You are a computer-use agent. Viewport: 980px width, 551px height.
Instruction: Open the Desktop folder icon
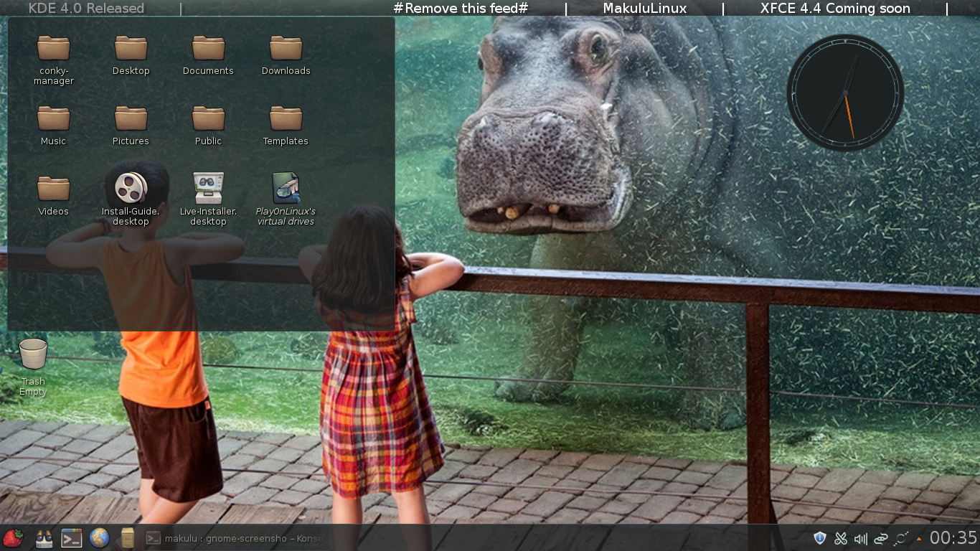click(131, 55)
